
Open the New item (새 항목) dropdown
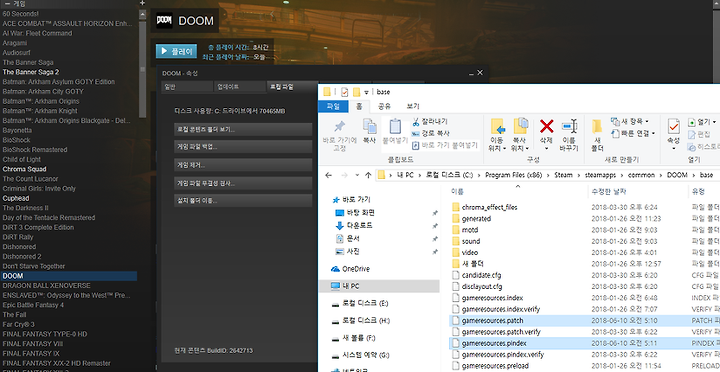630,121
